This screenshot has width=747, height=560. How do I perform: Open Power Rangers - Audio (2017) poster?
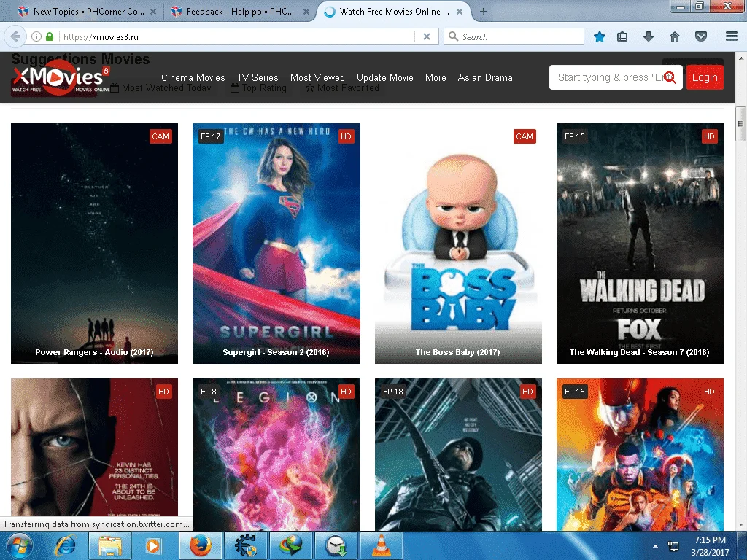tap(94, 244)
